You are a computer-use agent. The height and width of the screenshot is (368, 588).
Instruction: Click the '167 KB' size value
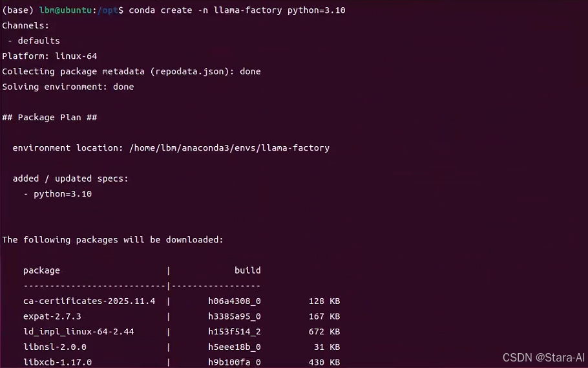tap(324, 316)
